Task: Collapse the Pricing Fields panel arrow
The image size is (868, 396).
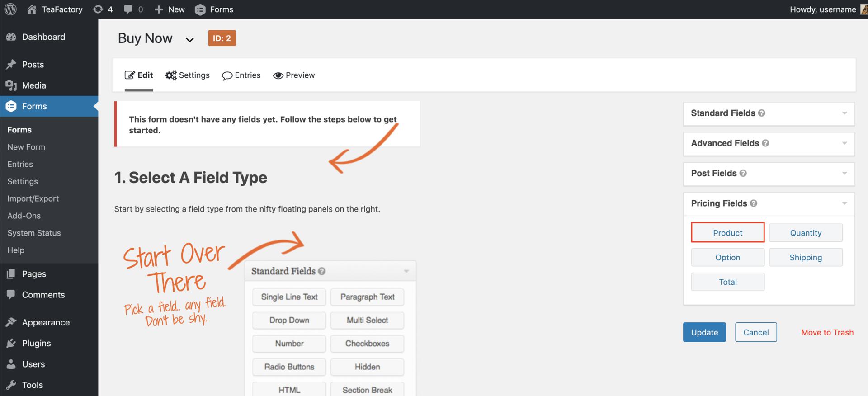Action: (x=844, y=203)
